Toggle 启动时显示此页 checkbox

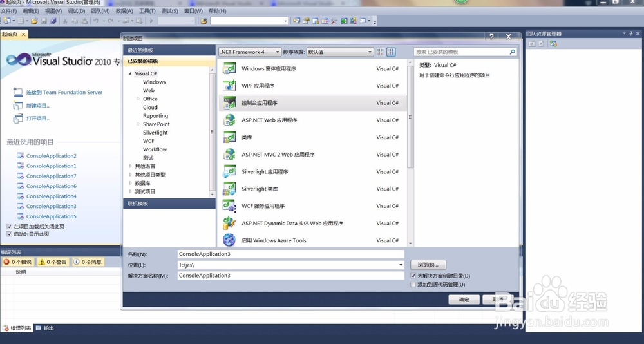[10, 234]
